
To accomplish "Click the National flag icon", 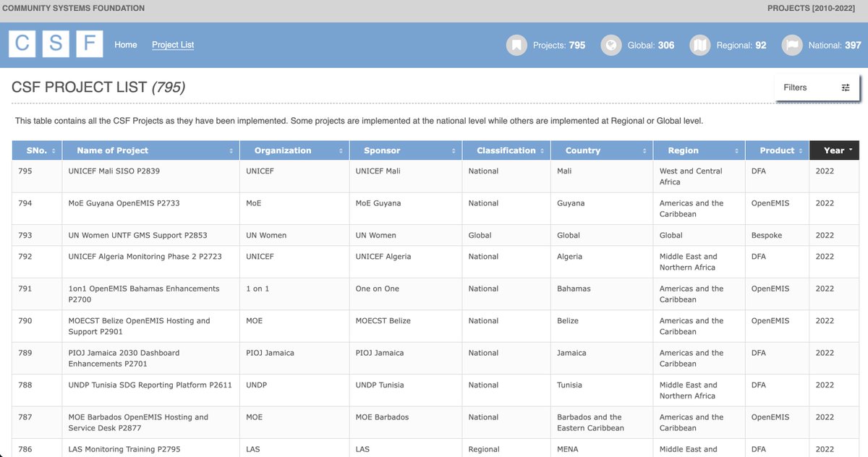I will tap(792, 45).
